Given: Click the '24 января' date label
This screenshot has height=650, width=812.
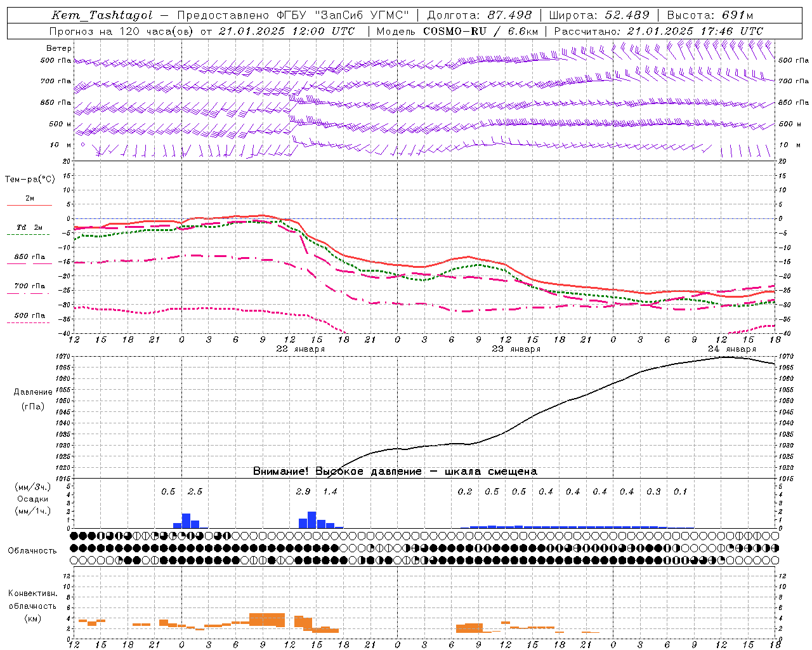Looking at the screenshot, I should (x=731, y=349).
